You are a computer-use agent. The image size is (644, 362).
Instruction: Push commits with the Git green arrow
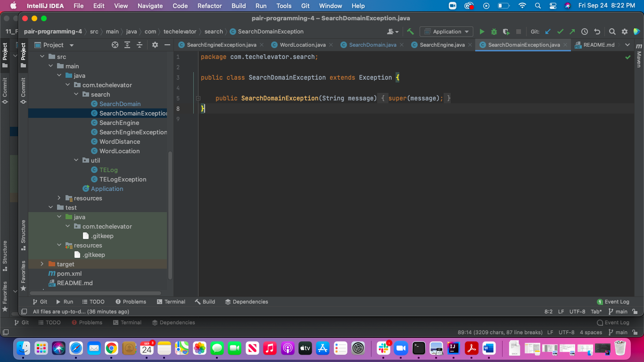(572, 32)
